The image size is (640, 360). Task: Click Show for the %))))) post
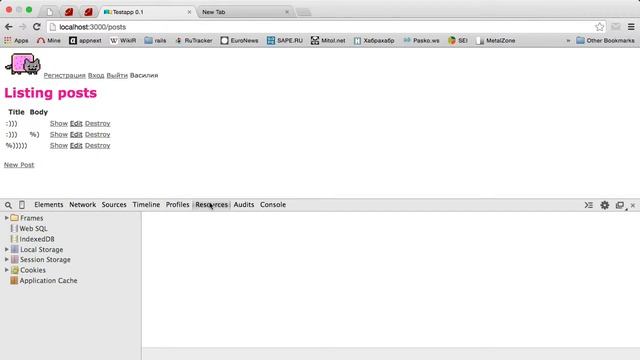tap(59, 145)
